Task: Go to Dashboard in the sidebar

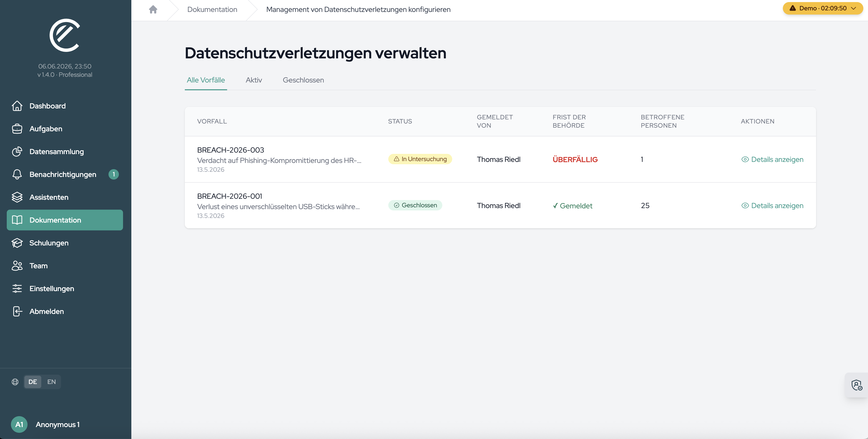Action: tap(65, 106)
